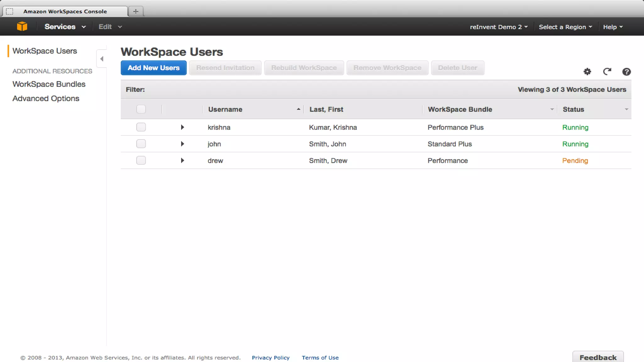644x362 pixels.
Task: Click the Add New Users button
Action: (153, 68)
